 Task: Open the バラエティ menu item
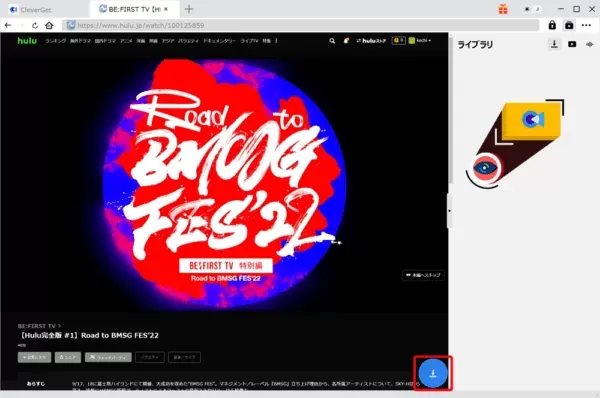(x=188, y=41)
